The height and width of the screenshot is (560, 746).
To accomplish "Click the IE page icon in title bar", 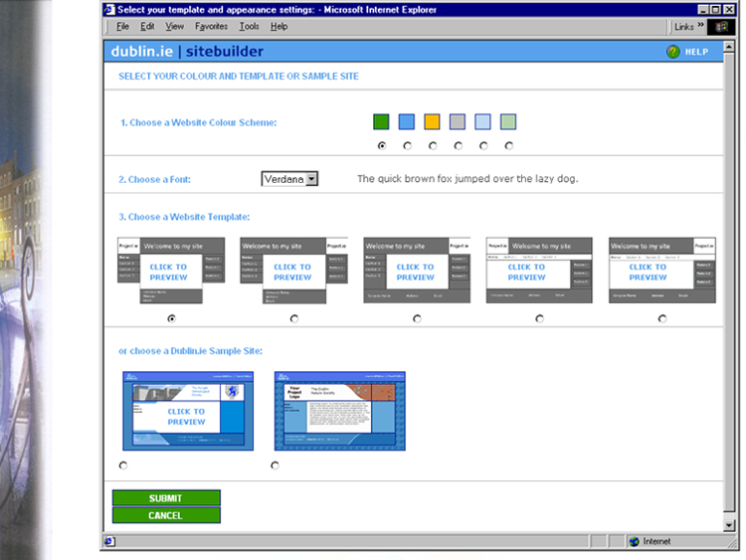I will click(108, 9).
